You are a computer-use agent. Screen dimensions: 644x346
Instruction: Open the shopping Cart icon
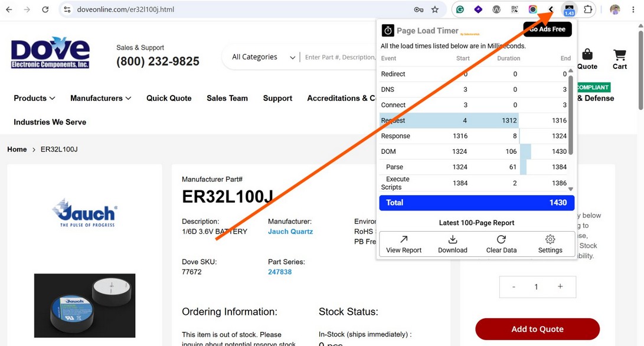[x=619, y=60]
